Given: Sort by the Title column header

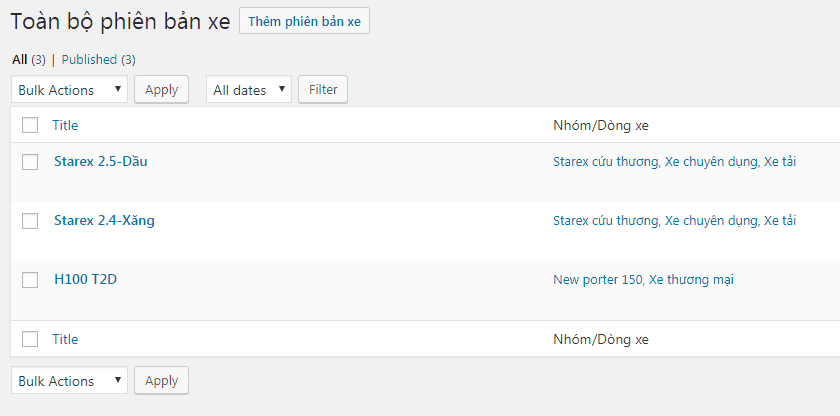Looking at the screenshot, I should pyautogui.click(x=65, y=125).
